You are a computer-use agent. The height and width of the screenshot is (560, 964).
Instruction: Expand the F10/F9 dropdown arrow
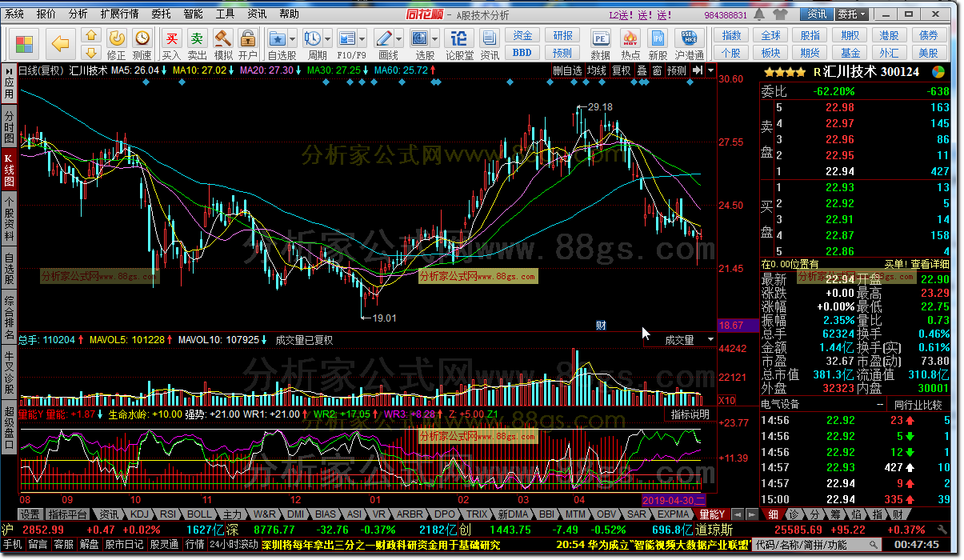(362, 38)
